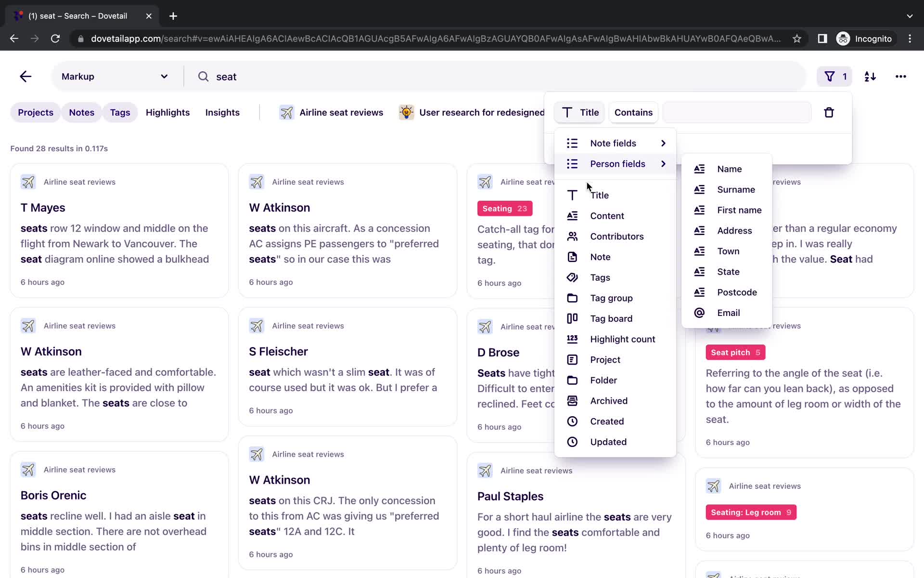Click the Archived filter option

click(x=609, y=400)
